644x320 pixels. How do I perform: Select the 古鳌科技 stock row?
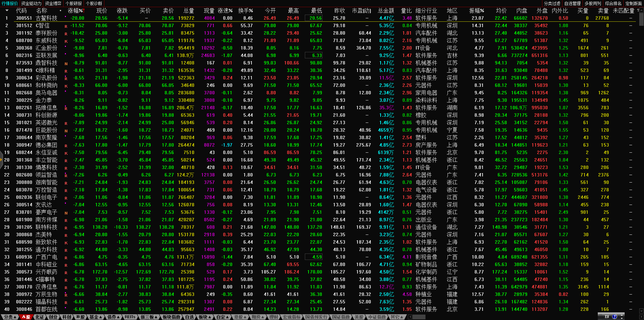(x=47, y=18)
